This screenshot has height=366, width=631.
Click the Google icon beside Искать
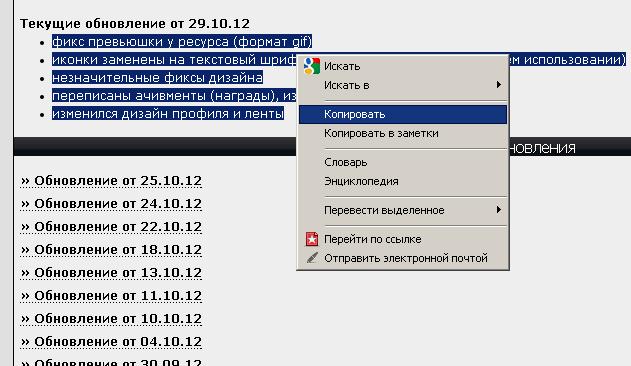[x=312, y=66]
